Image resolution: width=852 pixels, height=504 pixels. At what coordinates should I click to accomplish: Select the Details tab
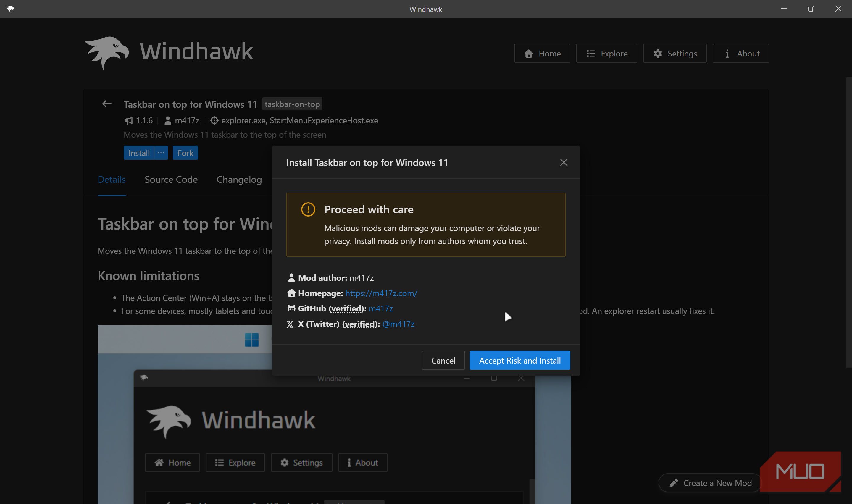(x=112, y=179)
